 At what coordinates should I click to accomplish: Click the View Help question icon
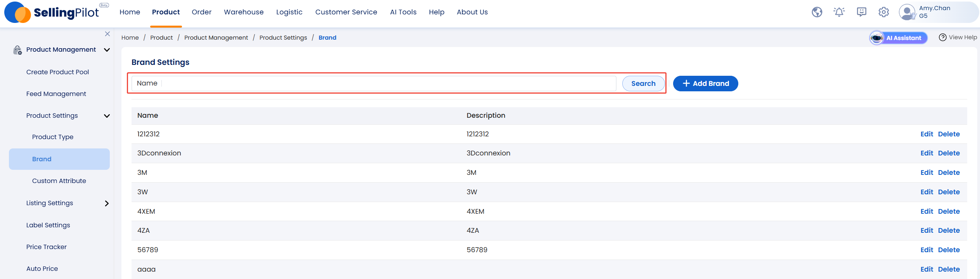coord(943,37)
